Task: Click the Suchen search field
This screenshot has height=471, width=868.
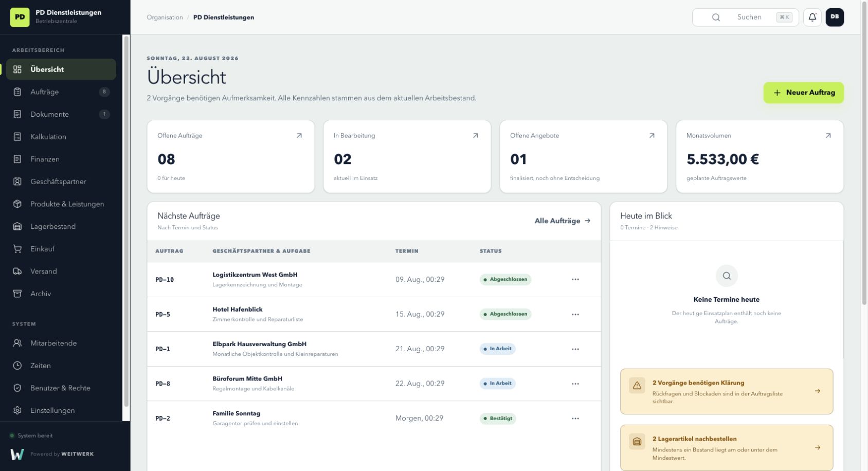Action: pyautogui.click(x=746, y=17)
